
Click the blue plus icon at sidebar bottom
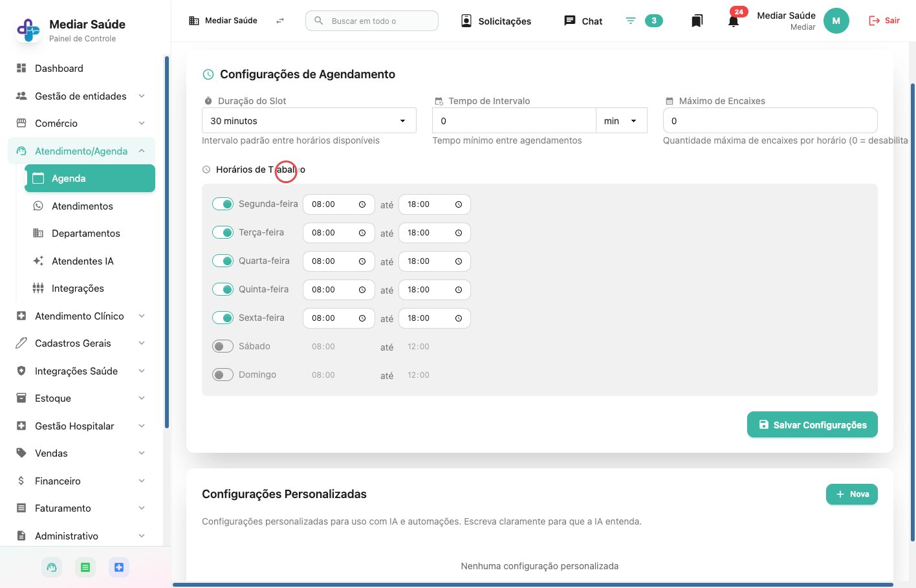click(119, 567)
